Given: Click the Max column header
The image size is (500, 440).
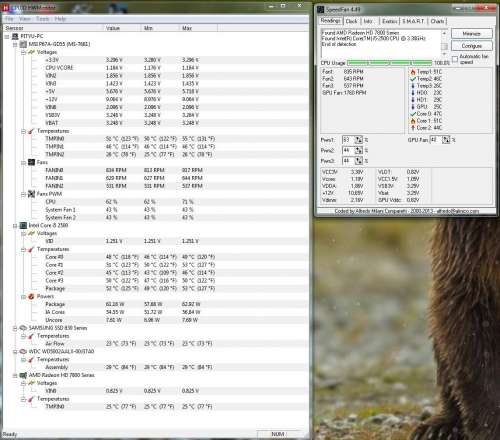Looking at the screenshot, I should coord(198,28).
